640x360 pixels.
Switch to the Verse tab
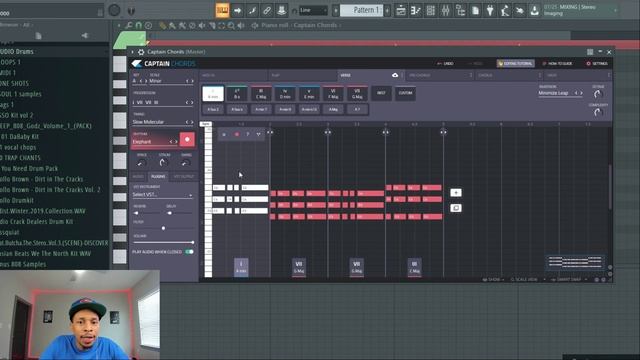[x=371, y=75]
